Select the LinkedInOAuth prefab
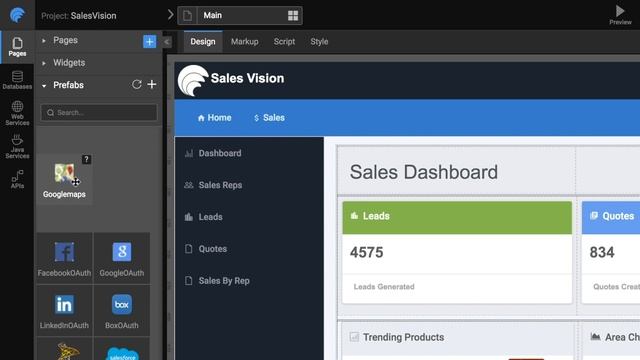 coord(64,311)
